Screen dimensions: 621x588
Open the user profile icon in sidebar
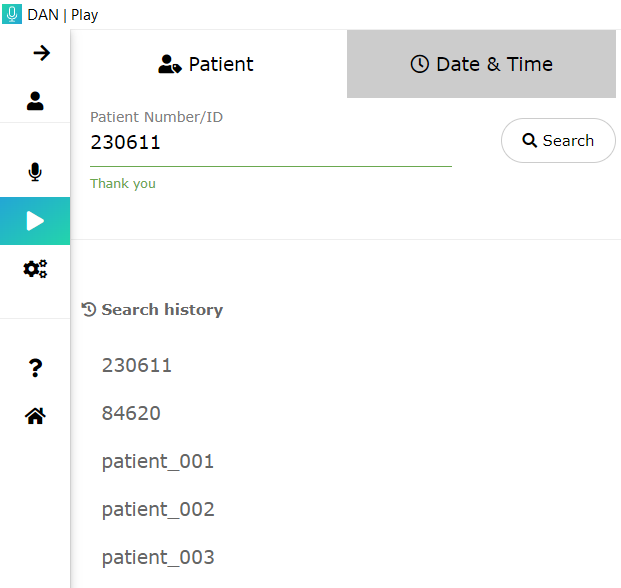(35, 100)
